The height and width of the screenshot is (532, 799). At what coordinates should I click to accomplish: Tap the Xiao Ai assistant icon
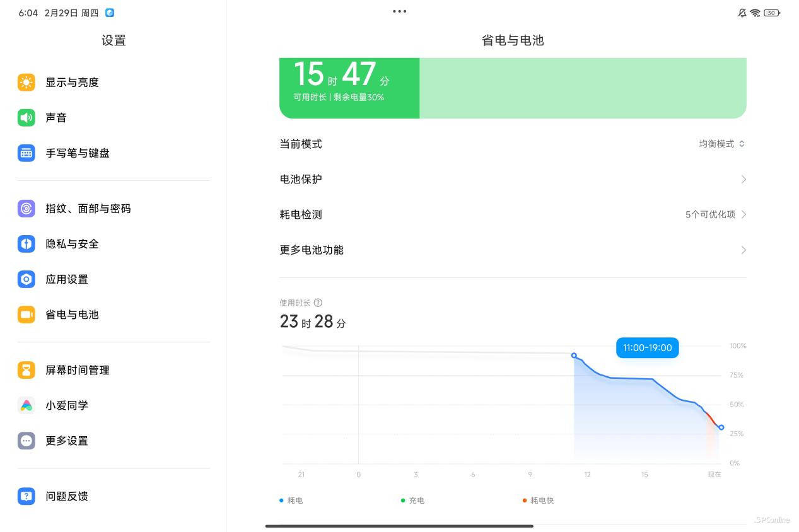26,405
